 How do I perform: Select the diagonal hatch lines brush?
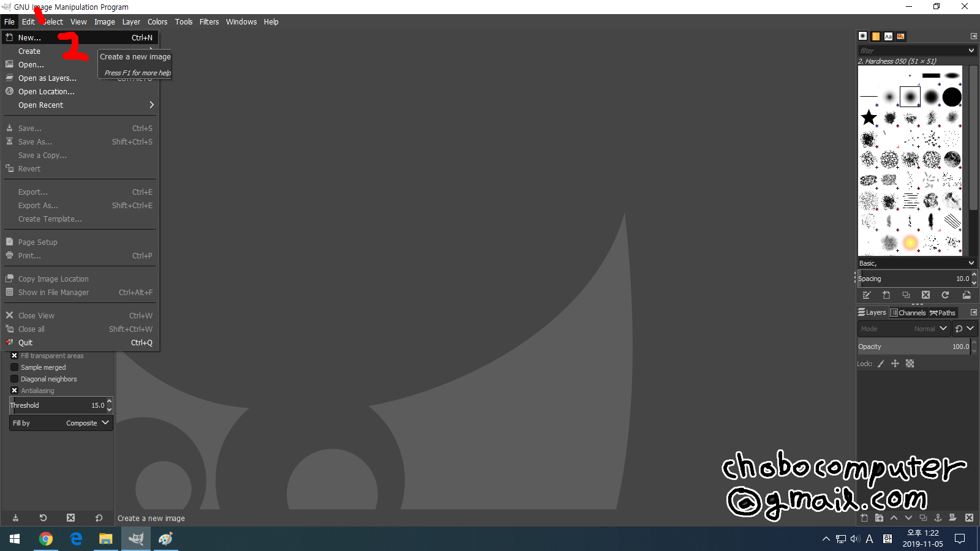pyautogui.click(x=952, y=221)
